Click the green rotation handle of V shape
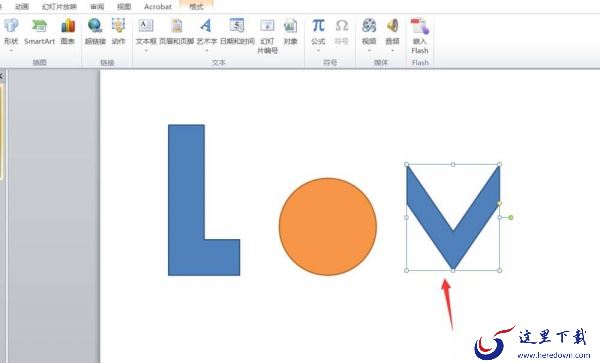Screen dimensions: 600x363 (510, 217)
